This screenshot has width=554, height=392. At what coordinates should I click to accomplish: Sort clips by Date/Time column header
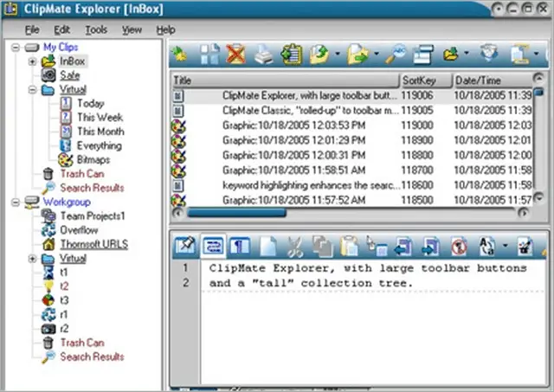pyautogui.click(x=493, y=80)
